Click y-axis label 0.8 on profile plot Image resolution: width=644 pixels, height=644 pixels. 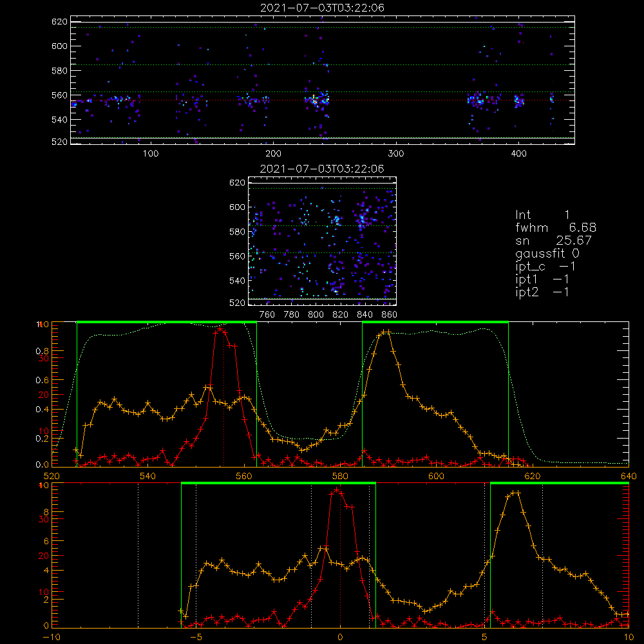coord(43,351)
